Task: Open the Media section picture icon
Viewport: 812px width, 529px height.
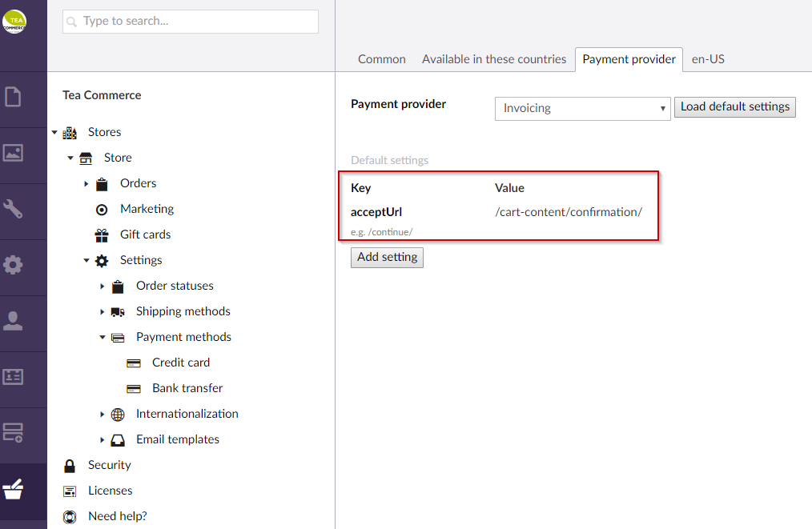Action: tap(13, 153)
